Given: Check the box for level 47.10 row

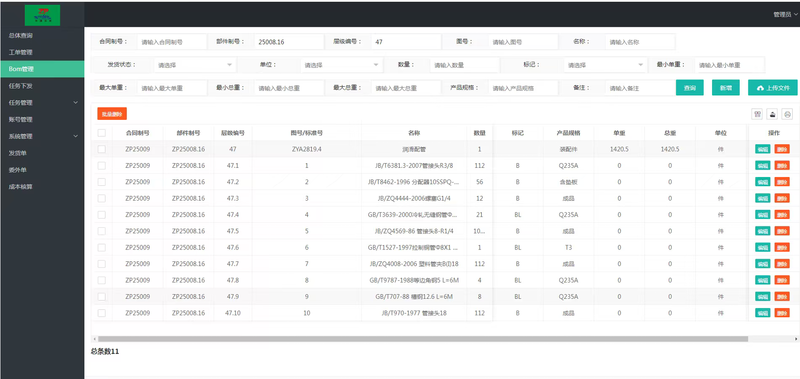Looking at the screenshot, I should click(x=102, y=313).
